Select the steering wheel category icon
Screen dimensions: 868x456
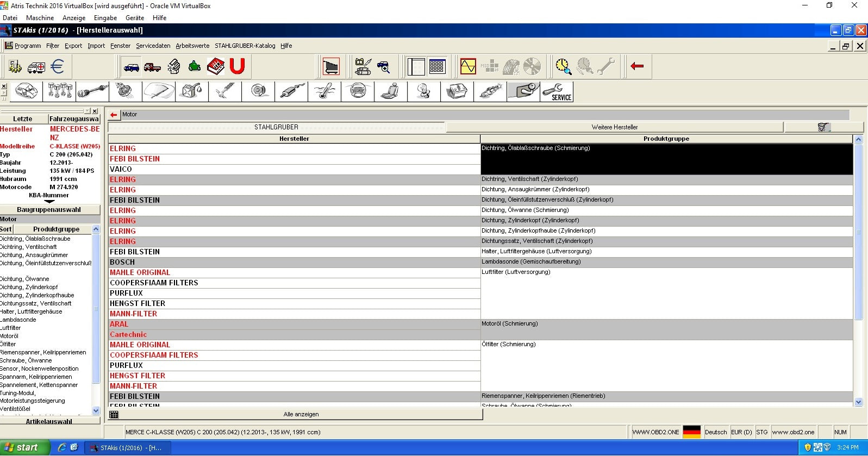[358, 91]
